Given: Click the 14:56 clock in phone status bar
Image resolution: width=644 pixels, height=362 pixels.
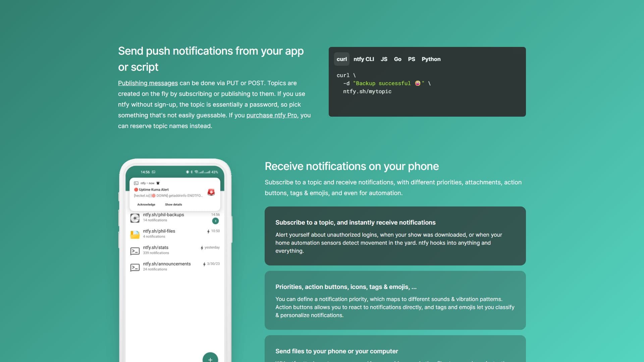Looking at the screenshot, I should 145,172.
